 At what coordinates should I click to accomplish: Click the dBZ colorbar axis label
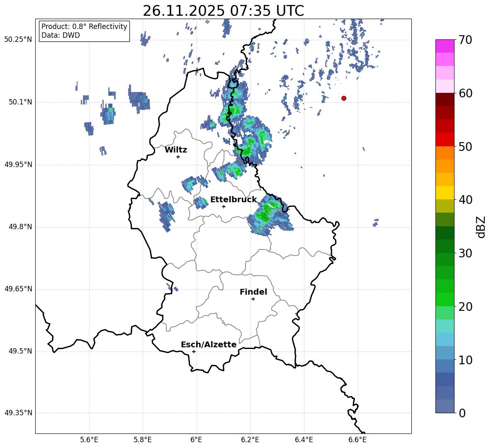point(481,227)
